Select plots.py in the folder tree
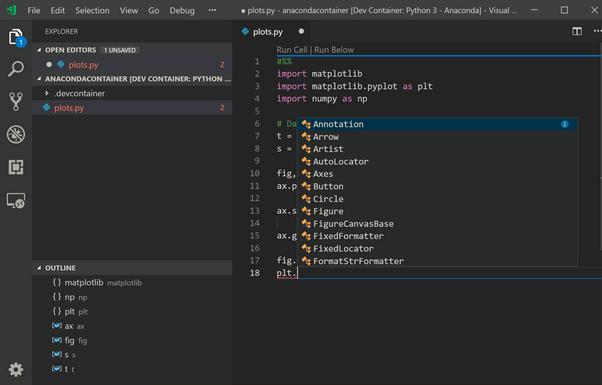 click(x=132, y=108)
